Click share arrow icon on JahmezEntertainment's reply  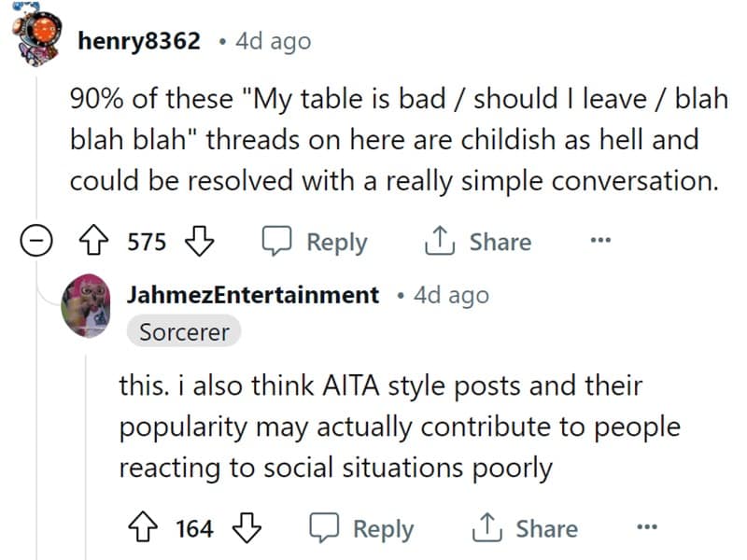pos(486,529)
